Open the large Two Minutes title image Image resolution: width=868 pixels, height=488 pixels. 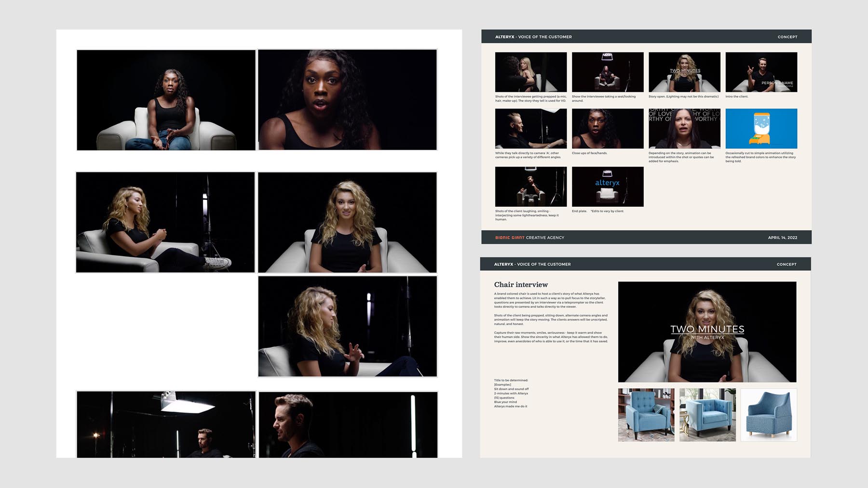point(707,332)
